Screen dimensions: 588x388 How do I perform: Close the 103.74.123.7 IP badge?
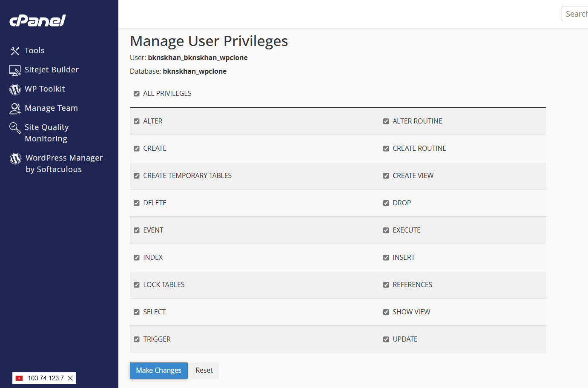(70, 378)
